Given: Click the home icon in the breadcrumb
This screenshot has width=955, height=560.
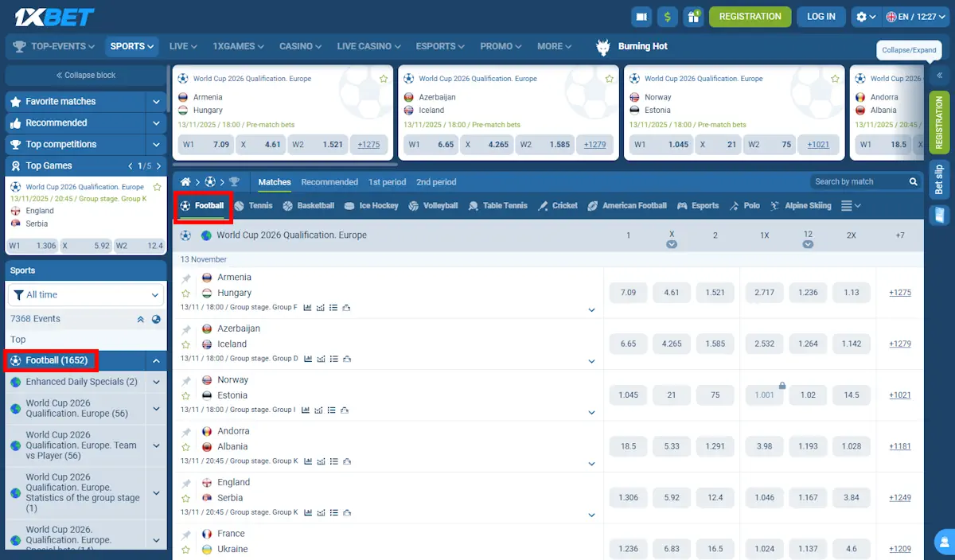Looking at the screenshot, I should (185, 181).
